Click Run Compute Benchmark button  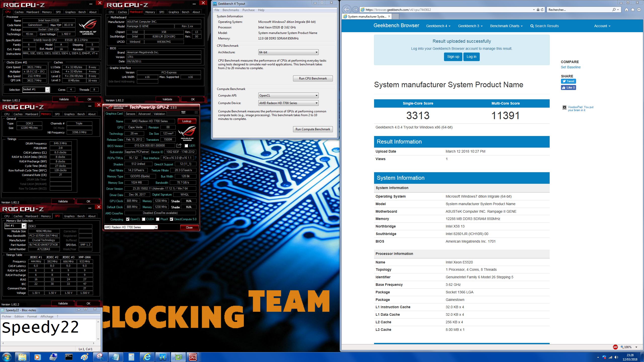coord(313,129)
